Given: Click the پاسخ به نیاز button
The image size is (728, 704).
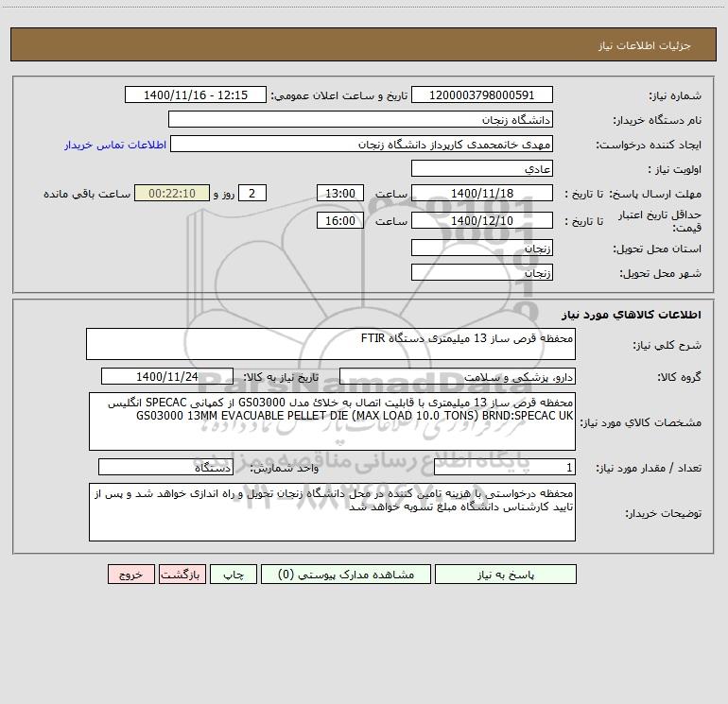Looking at the screenshot, I should (506, 574).
